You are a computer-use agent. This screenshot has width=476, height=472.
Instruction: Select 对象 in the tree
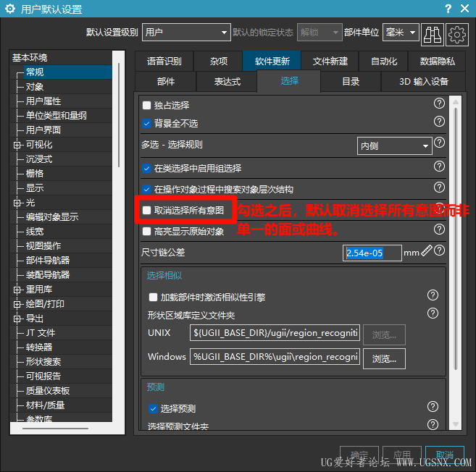(x=35, y=87)
